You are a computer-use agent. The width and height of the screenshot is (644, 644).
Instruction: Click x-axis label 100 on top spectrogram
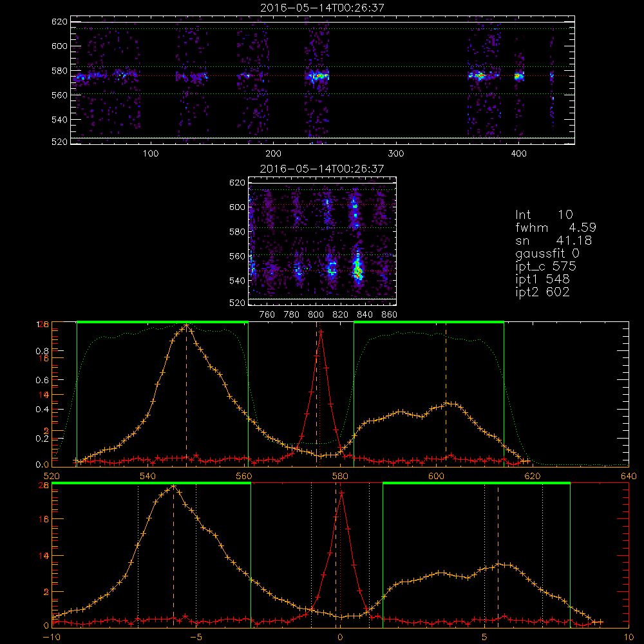click(151, 154)
